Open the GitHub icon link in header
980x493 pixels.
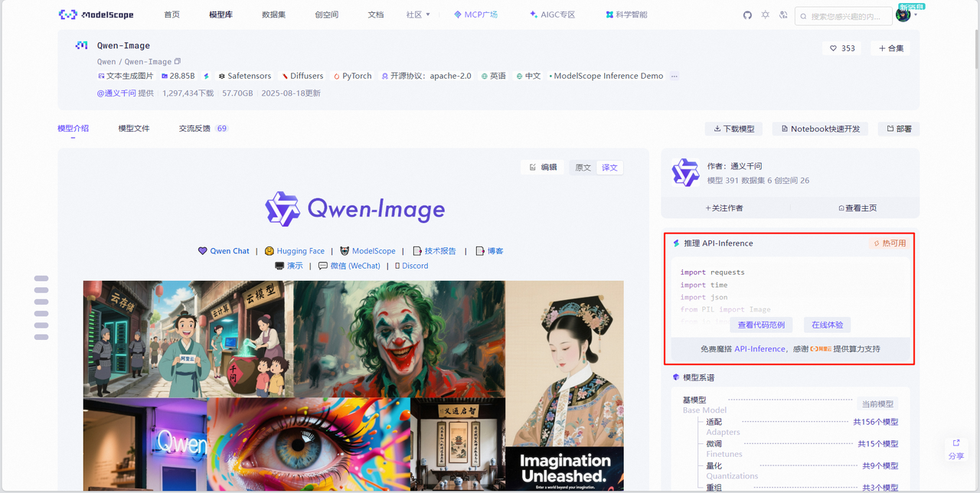point(747,15)
